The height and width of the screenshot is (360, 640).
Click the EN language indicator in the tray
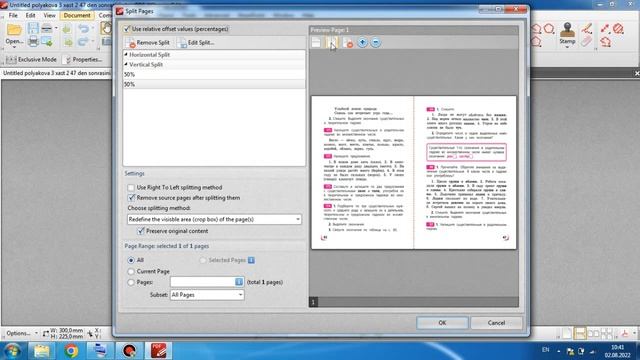(x=545, y=350)
